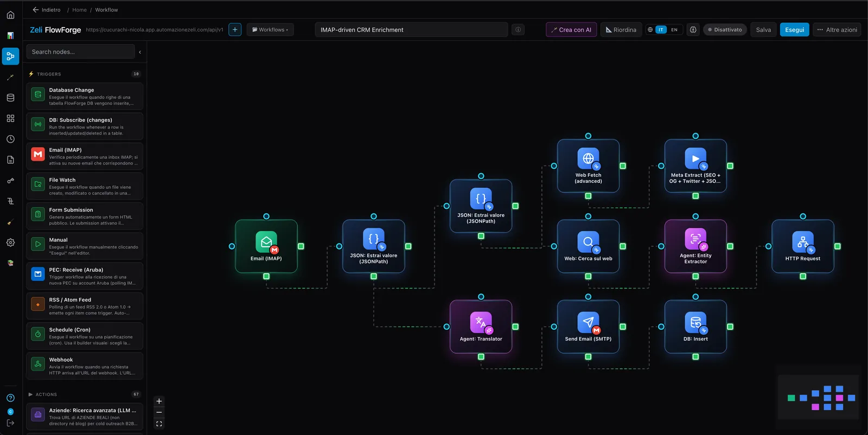Click the plus button next to API URL

[x=235, y=30]
